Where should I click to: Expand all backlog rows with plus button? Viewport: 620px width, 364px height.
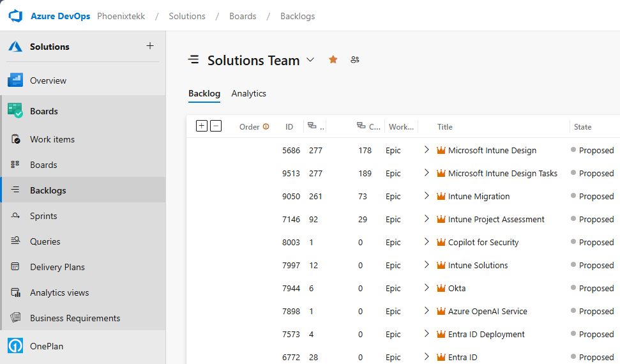click(x=202, y=126)
